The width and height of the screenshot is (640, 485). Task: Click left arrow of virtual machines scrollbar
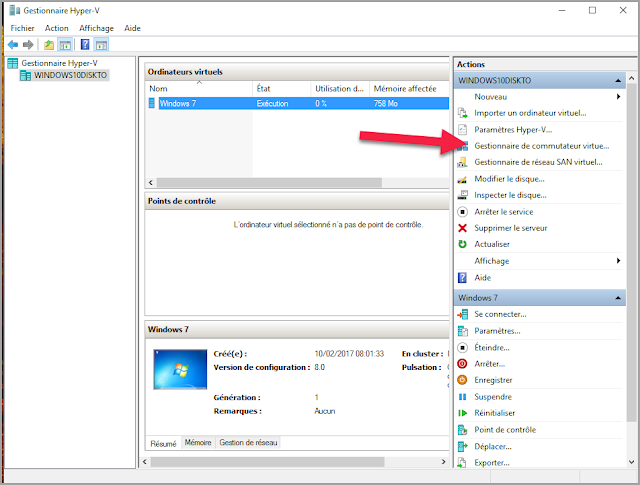[151, 182]
